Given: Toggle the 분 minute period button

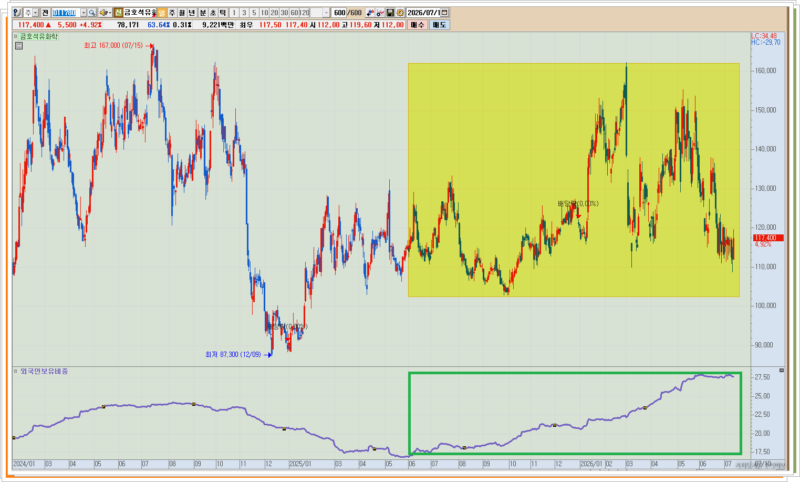Looking at the screenshot, I should [202, 12].
